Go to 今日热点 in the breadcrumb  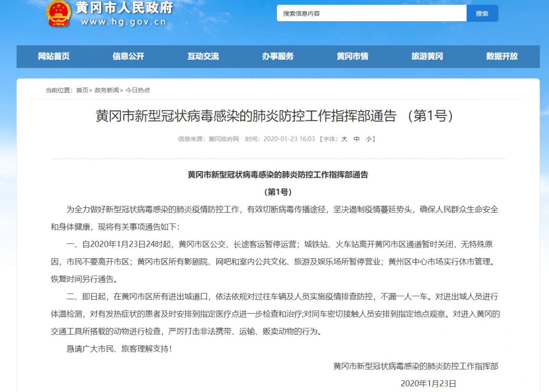coord(138,90)
